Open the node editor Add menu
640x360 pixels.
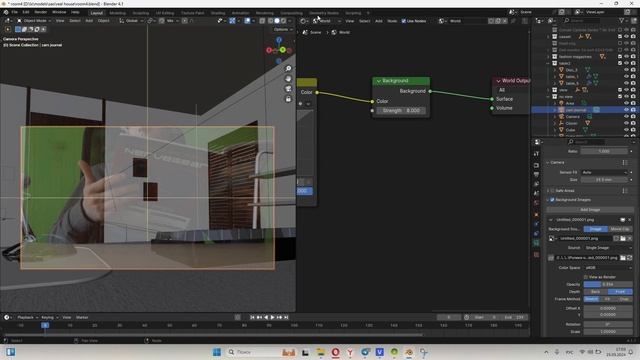tap(379, 21)
